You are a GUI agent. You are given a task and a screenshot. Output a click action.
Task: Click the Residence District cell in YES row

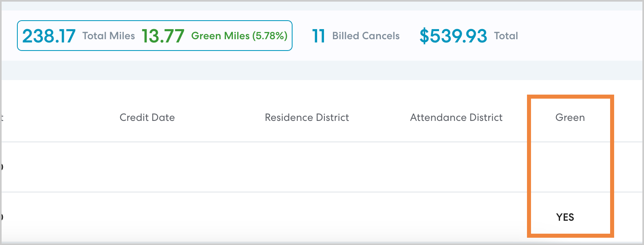tap(307, 217)
